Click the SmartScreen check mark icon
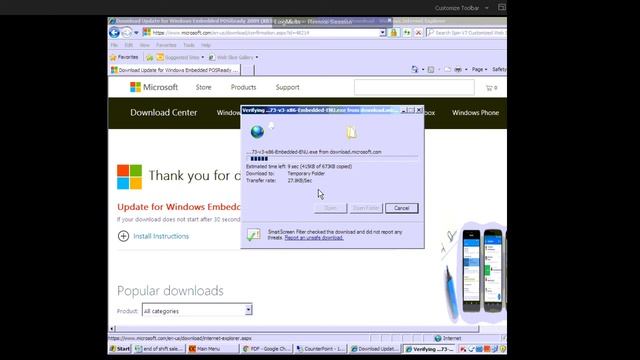Image resolution: width=640 pixels, height=360 pixels. (x=253, y=234)
